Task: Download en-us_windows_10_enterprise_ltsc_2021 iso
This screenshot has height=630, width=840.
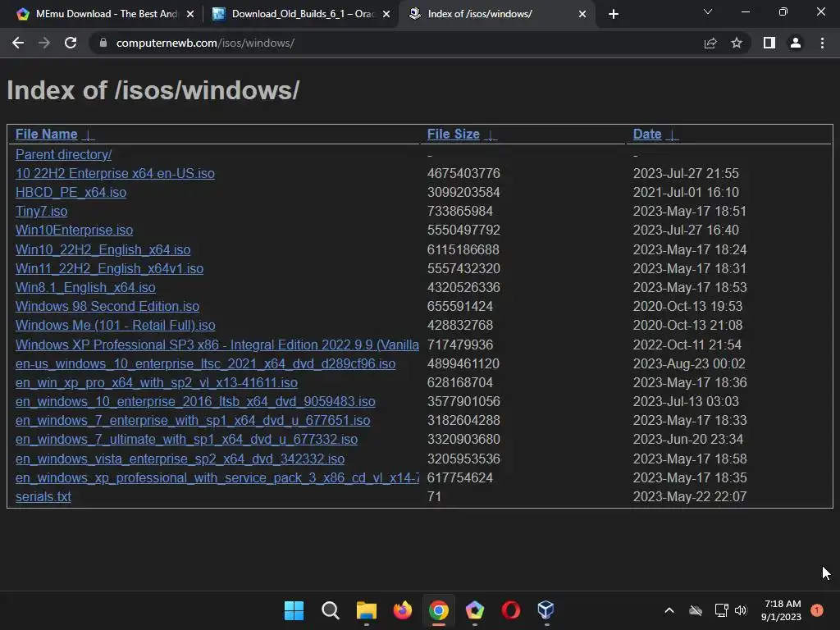Action: (206, 363)
